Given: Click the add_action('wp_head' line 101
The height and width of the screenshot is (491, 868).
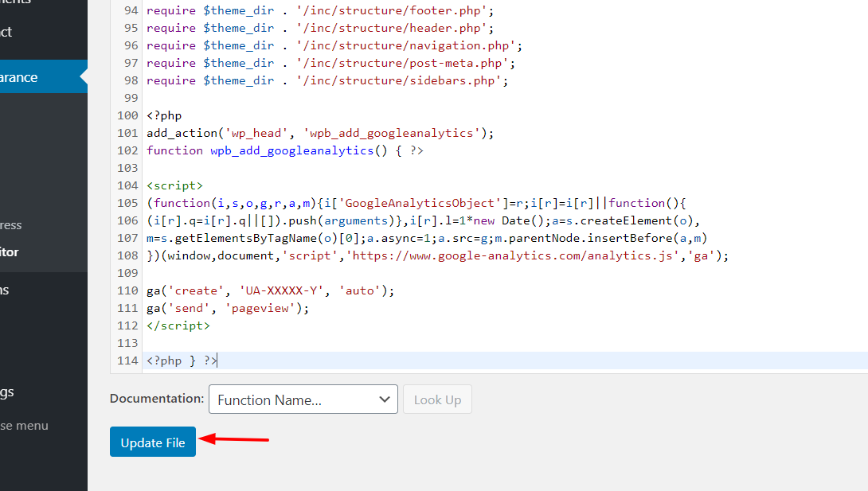Looking at the screenshot, I should tap(320, 133).
